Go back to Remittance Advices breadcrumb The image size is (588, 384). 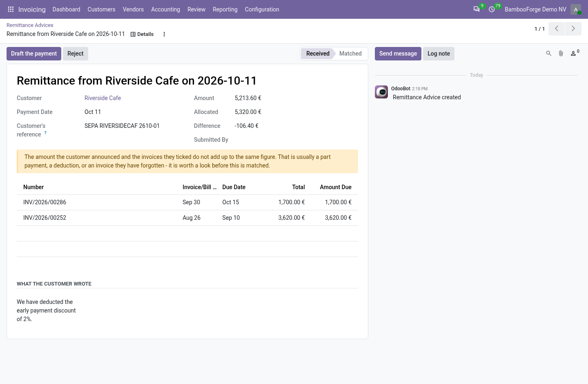[x=30, y=25]
